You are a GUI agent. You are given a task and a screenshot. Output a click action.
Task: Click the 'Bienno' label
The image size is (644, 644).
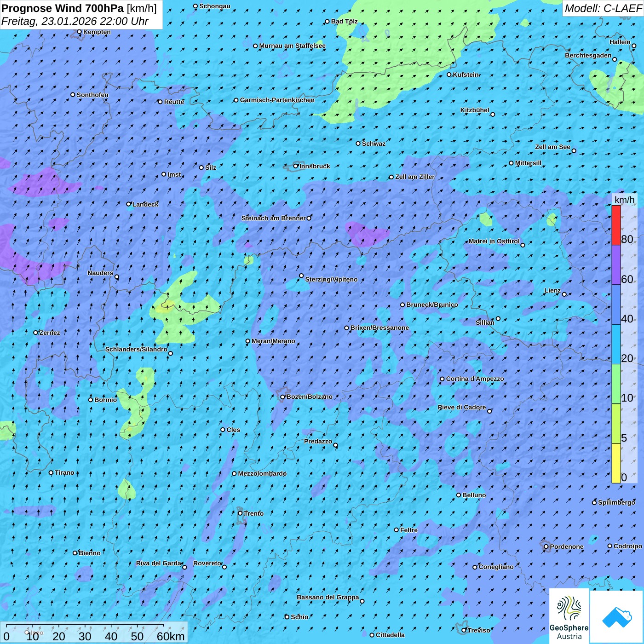point(89,553)
